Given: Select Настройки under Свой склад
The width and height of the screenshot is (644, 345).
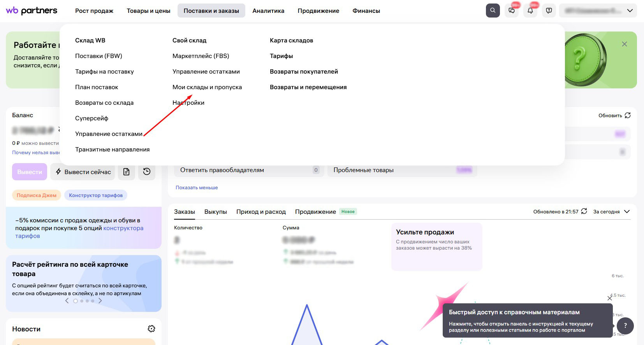Looking at the screenshot, I should click(x=188, y=103).
